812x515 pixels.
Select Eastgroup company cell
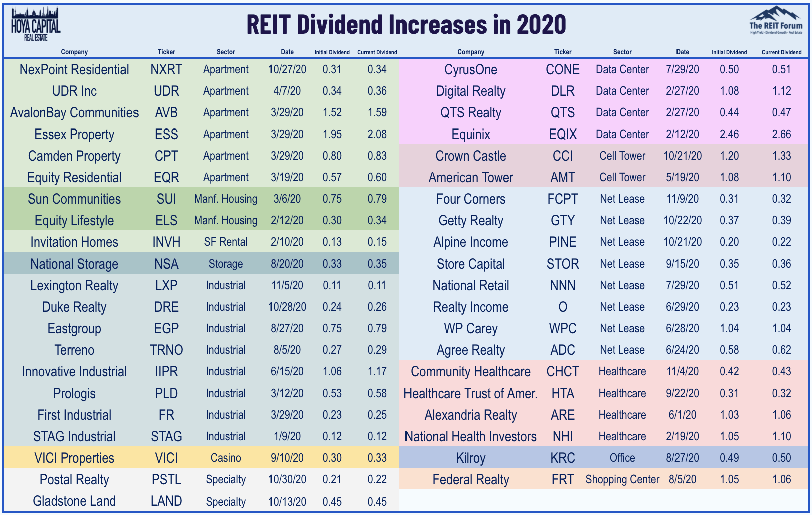click(x=74, y=329)
